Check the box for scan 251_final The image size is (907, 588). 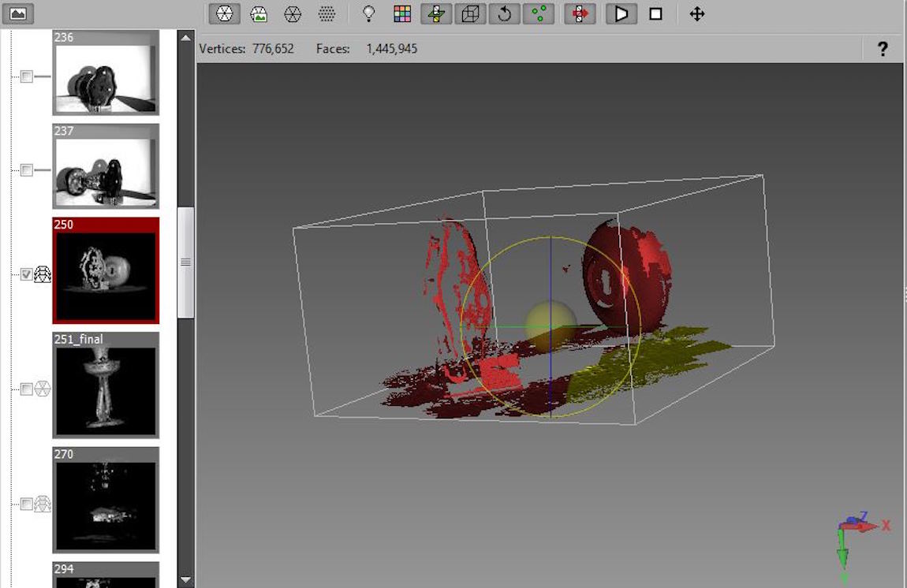point(26,389)
